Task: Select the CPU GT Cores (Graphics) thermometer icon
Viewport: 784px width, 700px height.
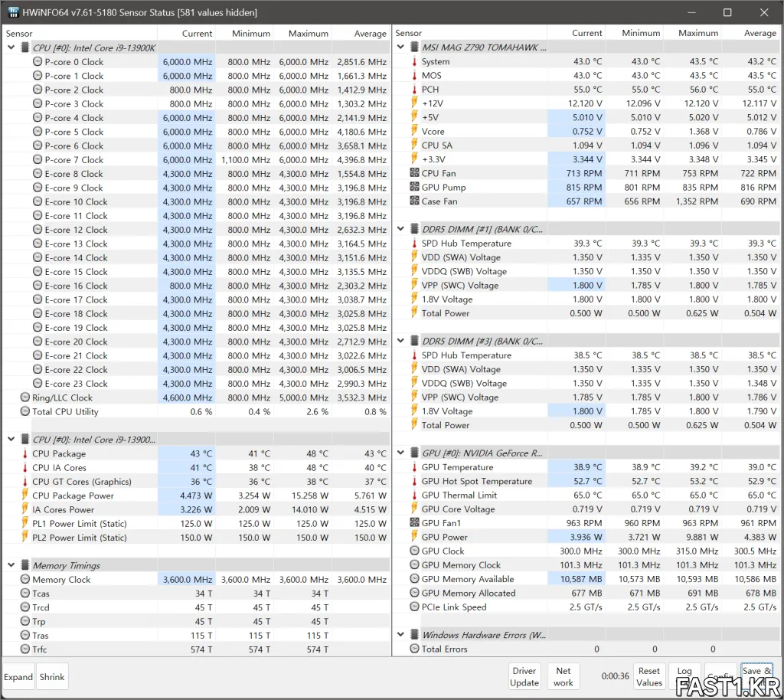Action: (x=25, y=482)
